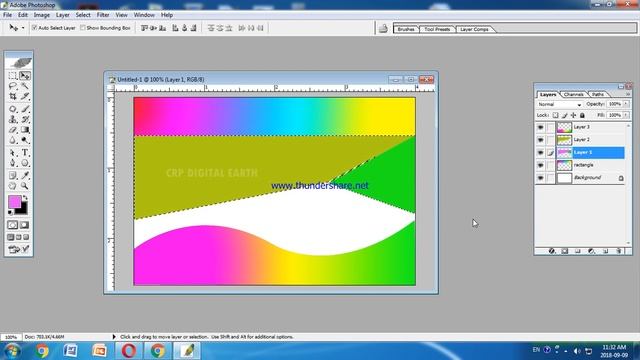Select the Eraser tool
The width and height of the screenshot is (640, 360).
coord(13,130)
